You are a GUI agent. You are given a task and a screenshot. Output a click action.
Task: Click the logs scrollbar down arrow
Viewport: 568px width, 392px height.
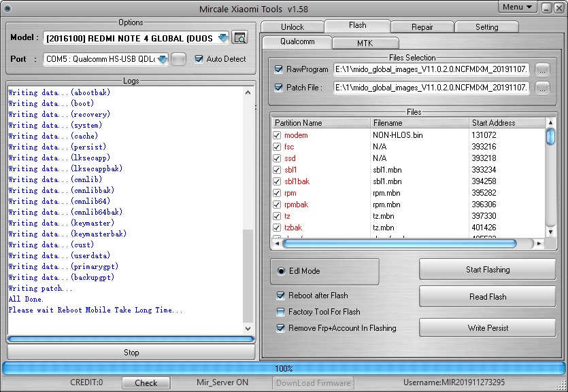pyautogui.click(x=248, y=328)
